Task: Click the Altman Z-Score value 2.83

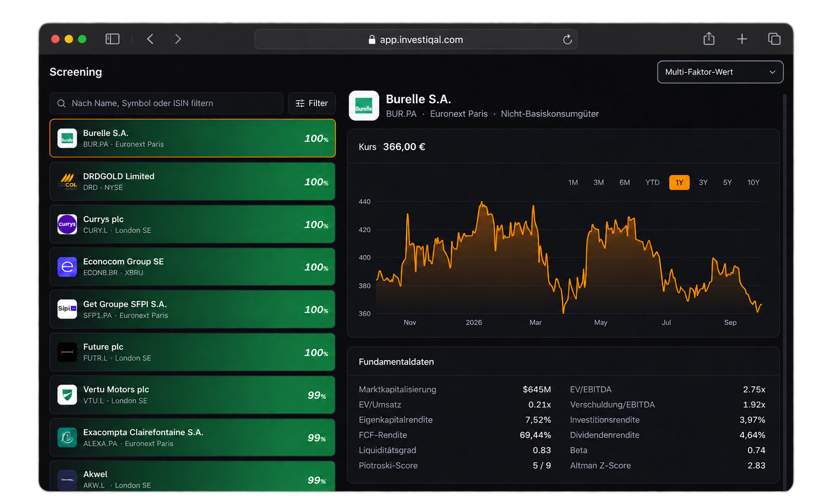Action: [757, 466]
